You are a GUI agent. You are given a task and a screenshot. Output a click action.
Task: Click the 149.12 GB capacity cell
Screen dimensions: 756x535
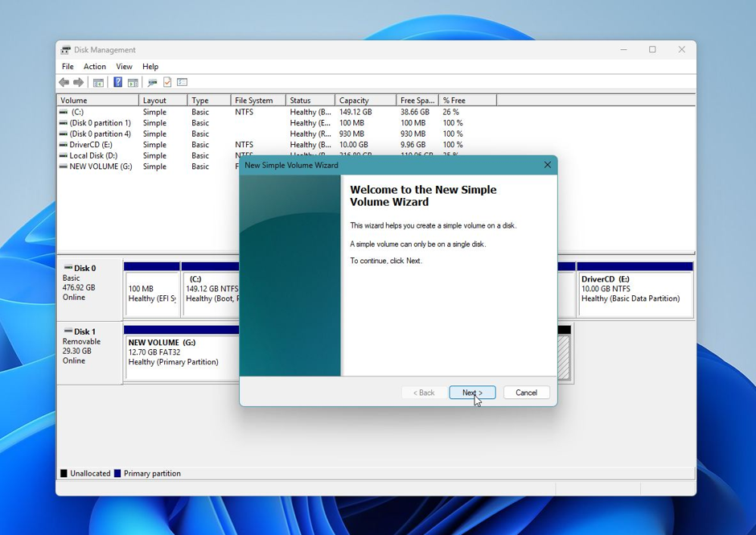pos(355,112)
